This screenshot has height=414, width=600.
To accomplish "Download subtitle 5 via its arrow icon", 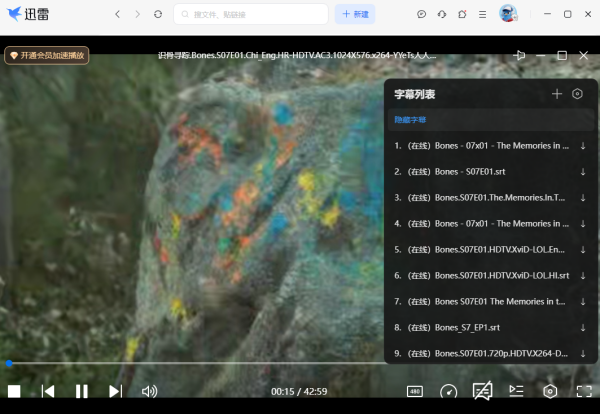I will 583,250.
